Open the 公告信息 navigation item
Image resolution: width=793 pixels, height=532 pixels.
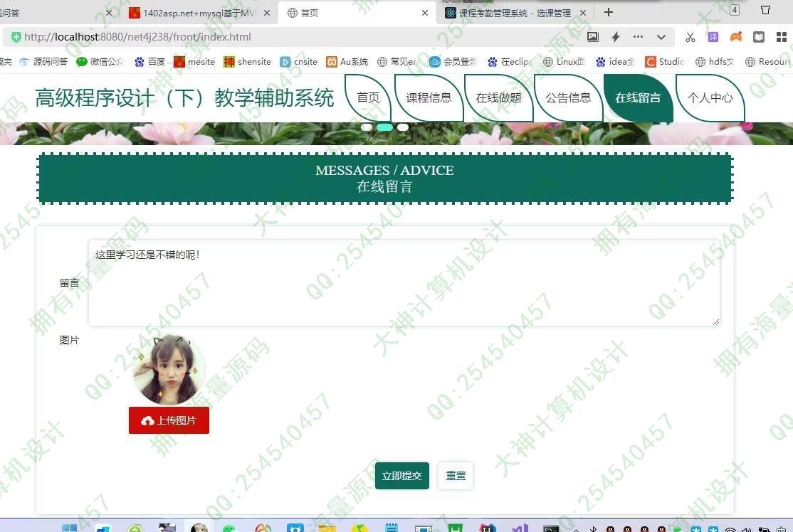tap(568, 97)
